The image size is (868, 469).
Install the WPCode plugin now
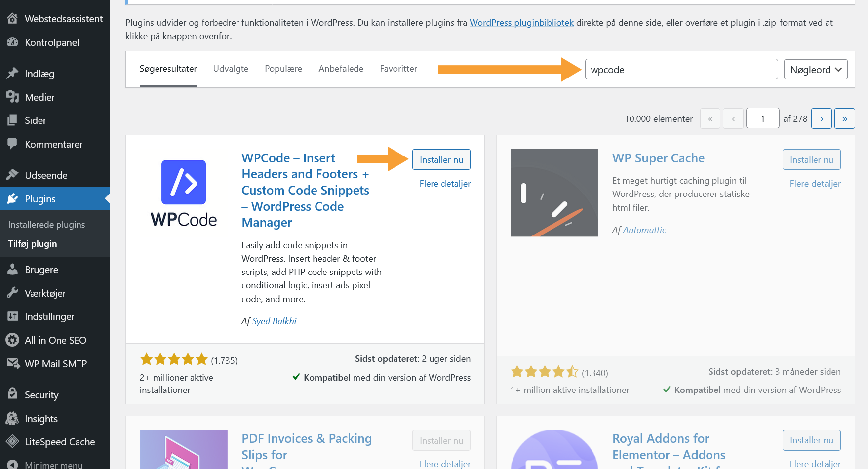click(441, 159)
